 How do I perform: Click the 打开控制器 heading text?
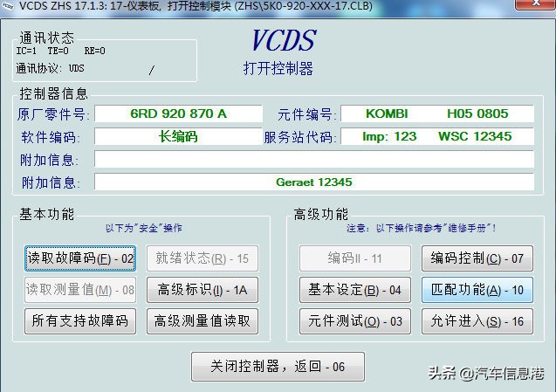[x=278, y=68]
